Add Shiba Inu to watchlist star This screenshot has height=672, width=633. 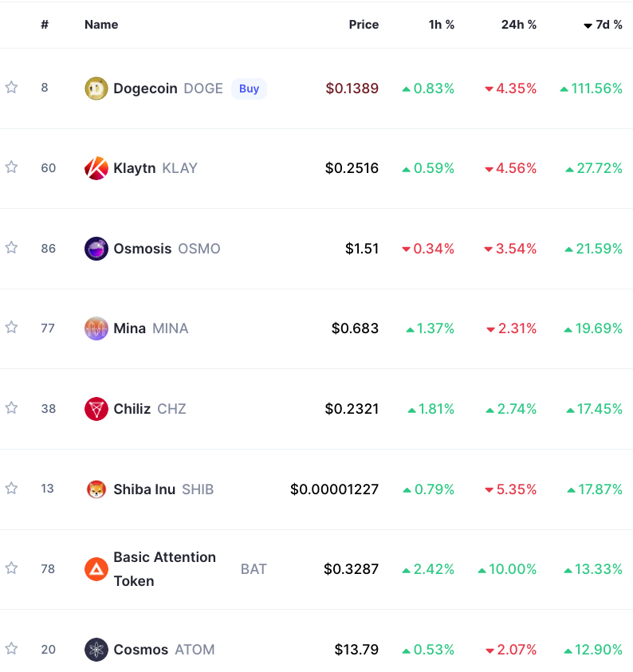pos(12,488)
